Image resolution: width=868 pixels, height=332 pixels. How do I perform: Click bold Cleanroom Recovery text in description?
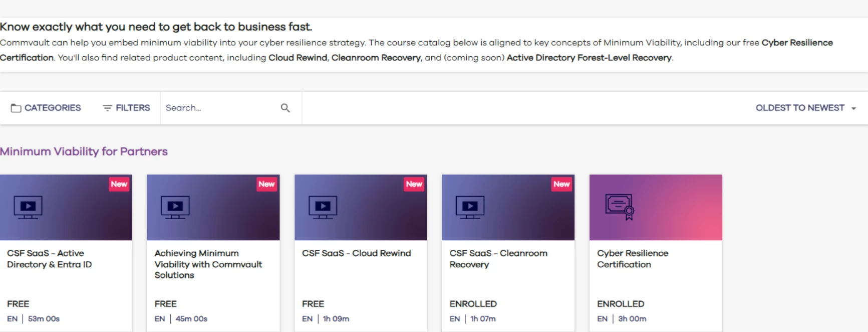coord(376,58)
